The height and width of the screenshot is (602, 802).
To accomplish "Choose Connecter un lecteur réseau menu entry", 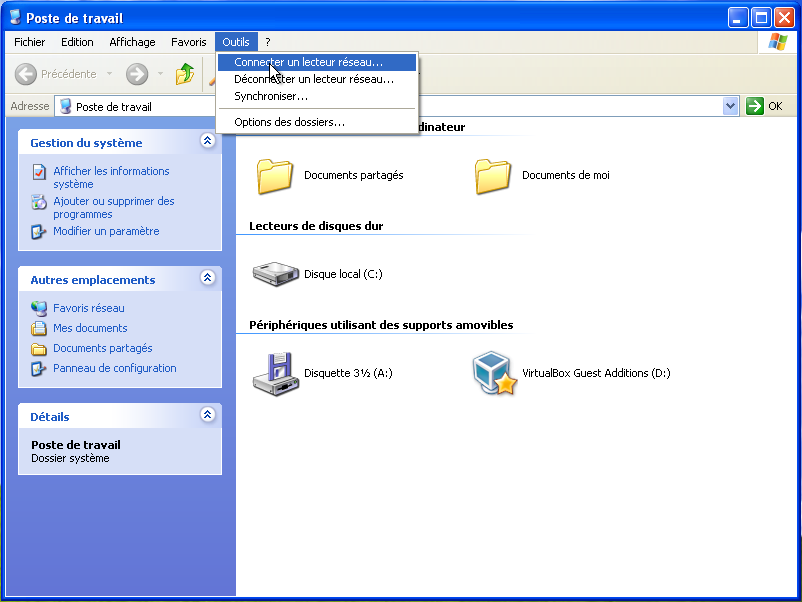I will click(x=308, y=62).
